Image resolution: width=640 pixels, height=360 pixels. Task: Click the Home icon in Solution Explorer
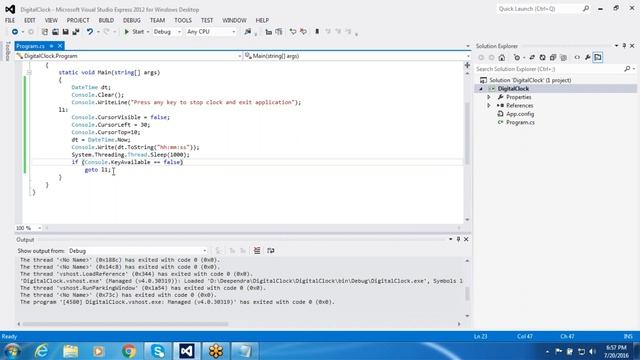pyautogui.click(x=502, y=58)
